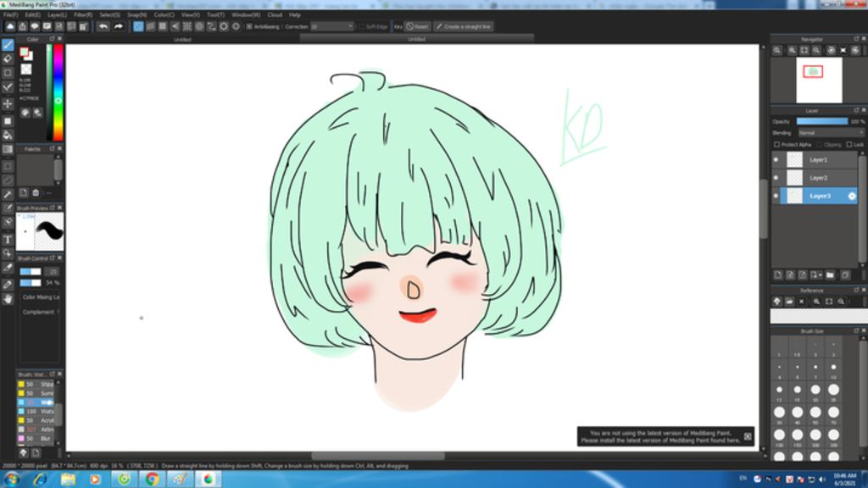
Task: Open the Help menu
Action: [x=295, y=15]
